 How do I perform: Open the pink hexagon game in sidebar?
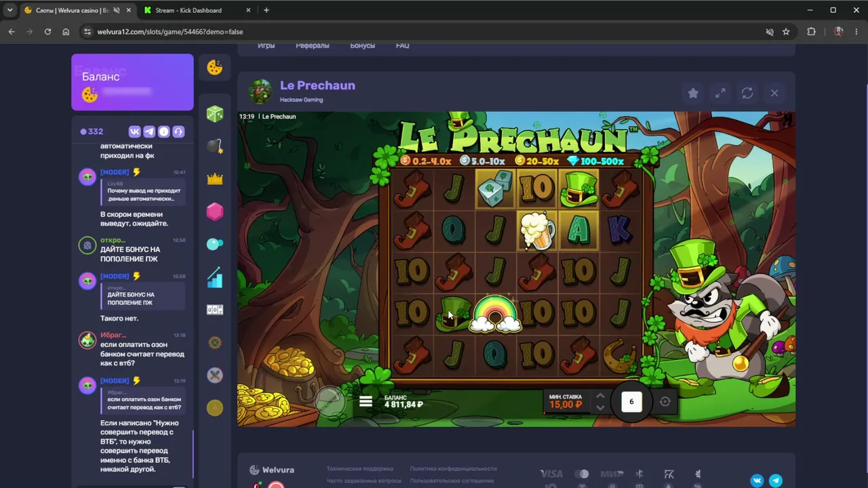click(x=215, y=211)
